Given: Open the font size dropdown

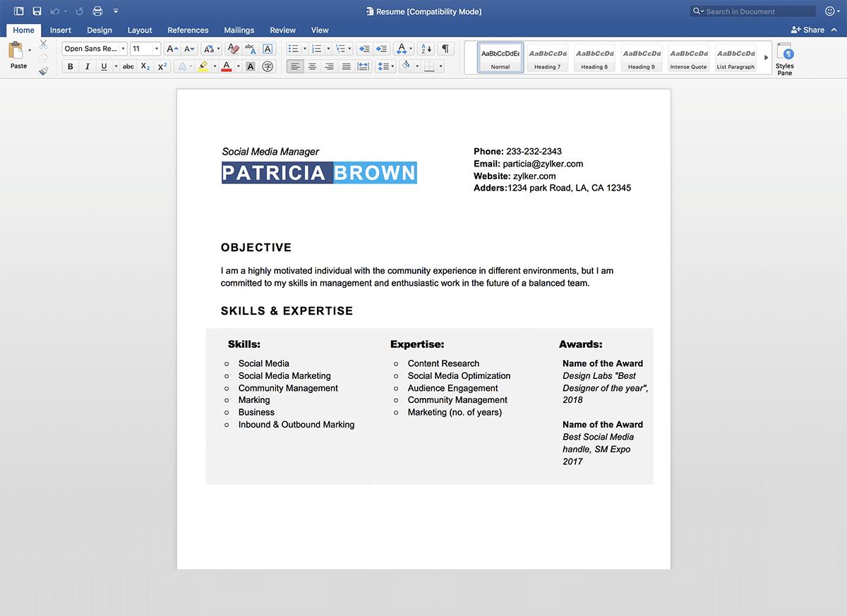Looking at the screenshot, I should [x=157, y=49].
